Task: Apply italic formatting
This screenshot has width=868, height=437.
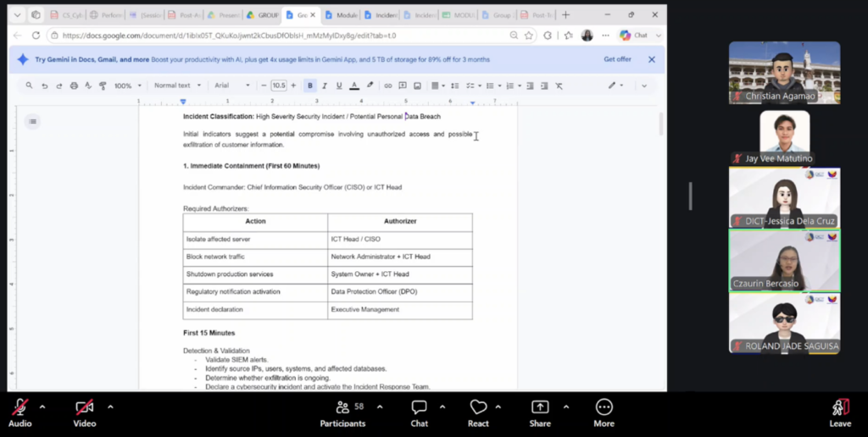Action: point(325,86)
